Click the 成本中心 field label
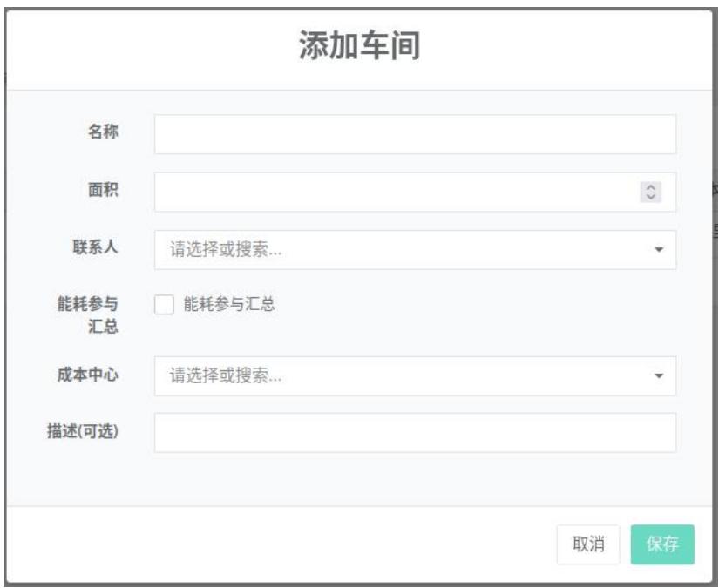This screenshot has width=719, height=588. coord(91,375)
